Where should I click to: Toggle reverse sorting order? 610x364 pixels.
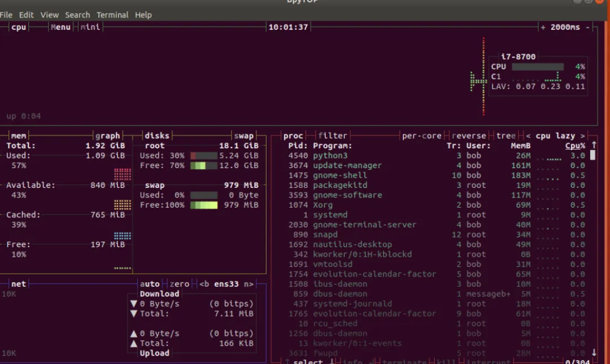click(469, 135)
